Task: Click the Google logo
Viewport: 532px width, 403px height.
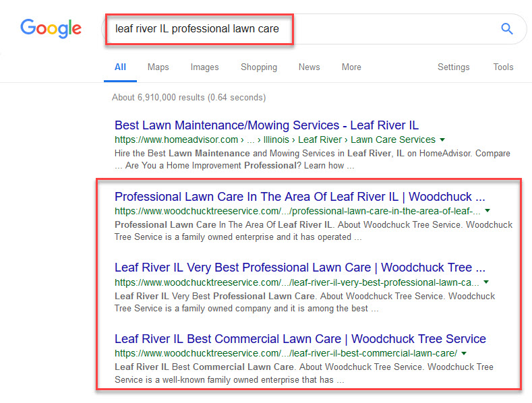Action: coord(51,28)
